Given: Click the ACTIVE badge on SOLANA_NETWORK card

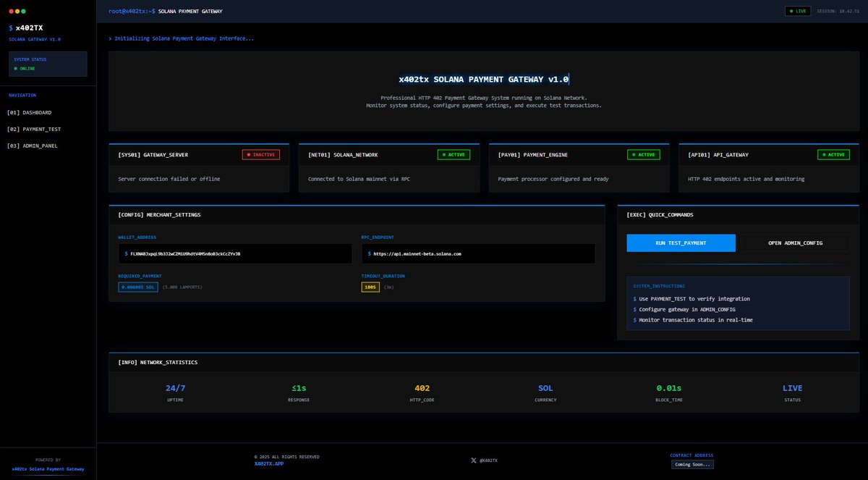Looking at the screenshot, I should click(454, 154).
